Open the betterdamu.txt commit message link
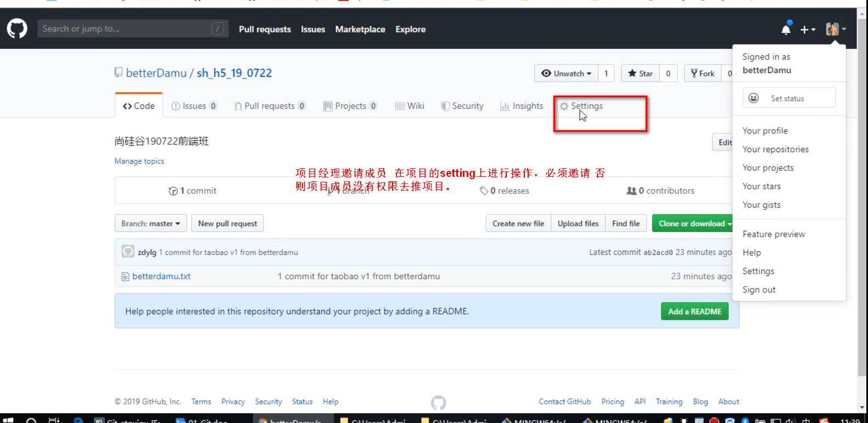 coord(359,276)
